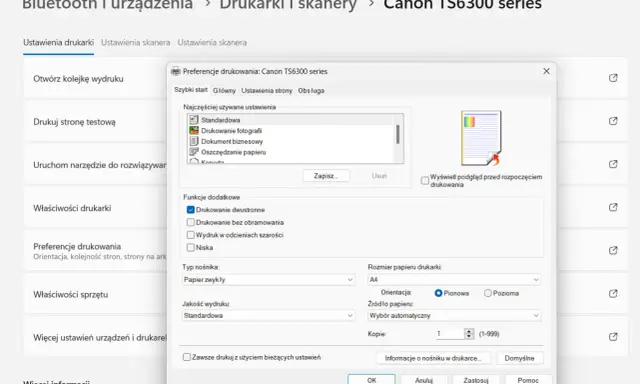Toggle the Niska checkbox

[x=191, y=247]
